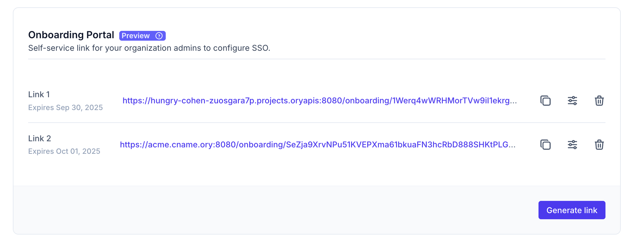Select the Link 1 label
644x244 pixels.
39,94
